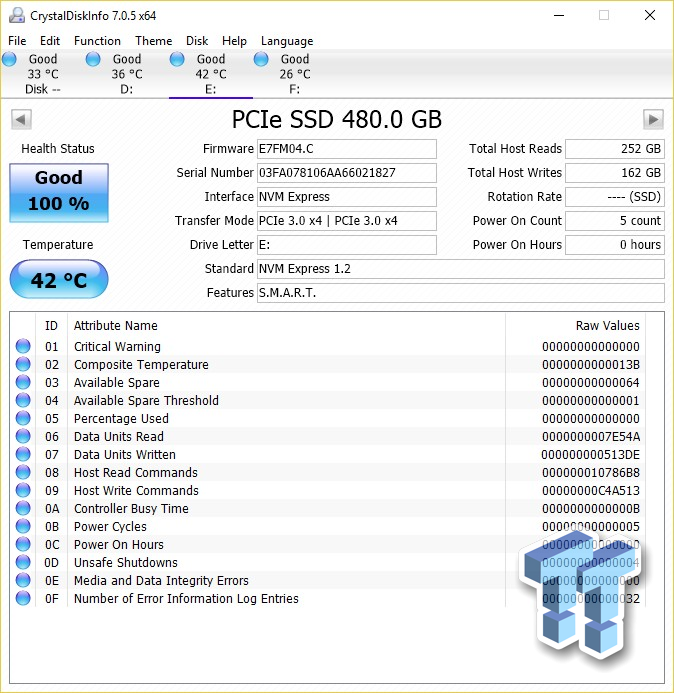
Task: Go to previous disk with left arrow
Action: coord(21,119)
